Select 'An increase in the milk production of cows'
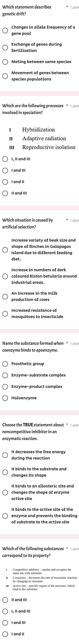This screenshot has height=644, width=79. (5, 297)
